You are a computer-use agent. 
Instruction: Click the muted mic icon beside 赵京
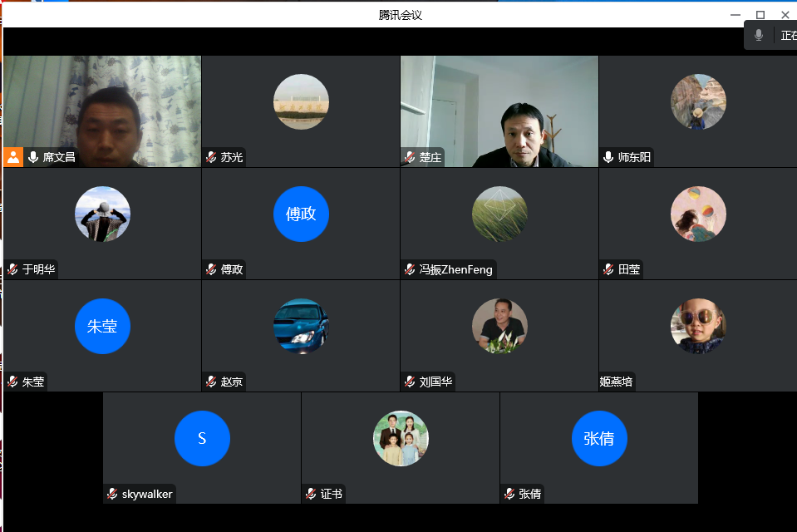[212, 382]
